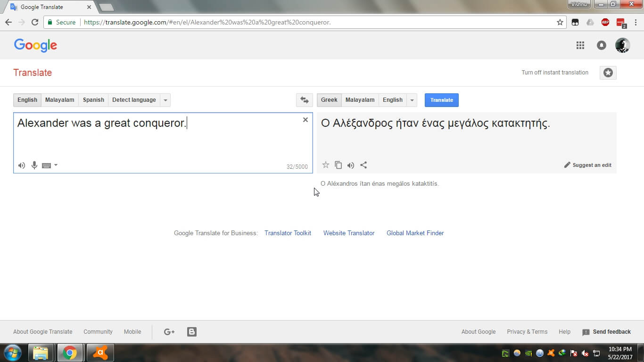Choose Detect language option
644x362 pixels.
[x=134, y=100]
